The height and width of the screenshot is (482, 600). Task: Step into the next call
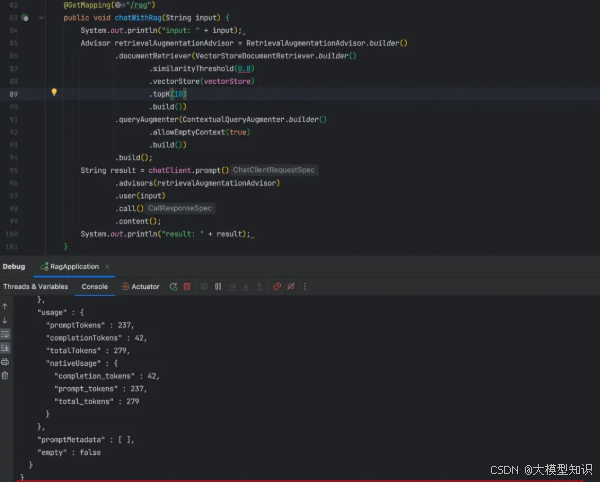coord(246,287)
